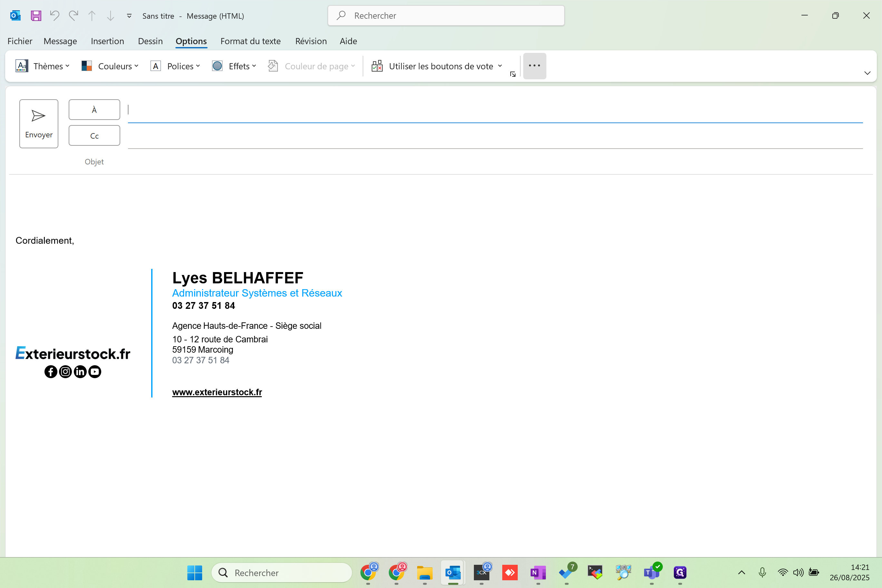Open OneNote from taskbar

[538, 573]
